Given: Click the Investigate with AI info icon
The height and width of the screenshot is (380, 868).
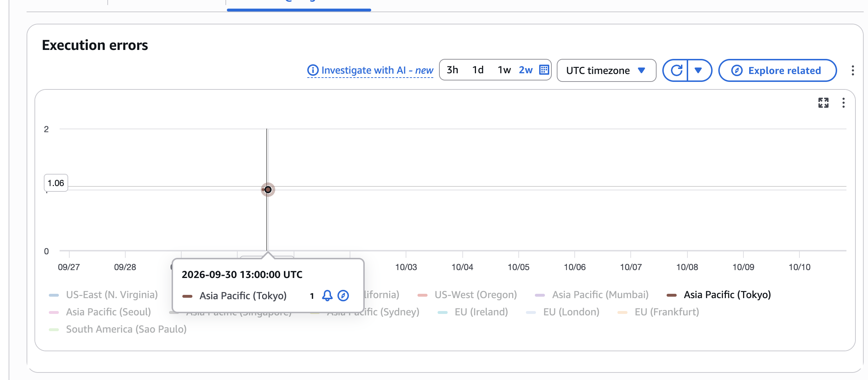Looking at the screenshot, I should click(313, 70).
